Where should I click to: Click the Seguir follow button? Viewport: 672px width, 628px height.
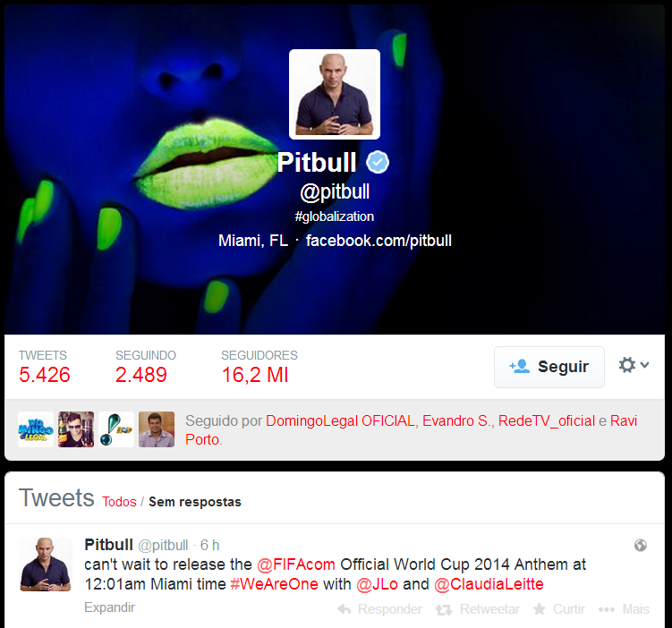coord(549,367)
